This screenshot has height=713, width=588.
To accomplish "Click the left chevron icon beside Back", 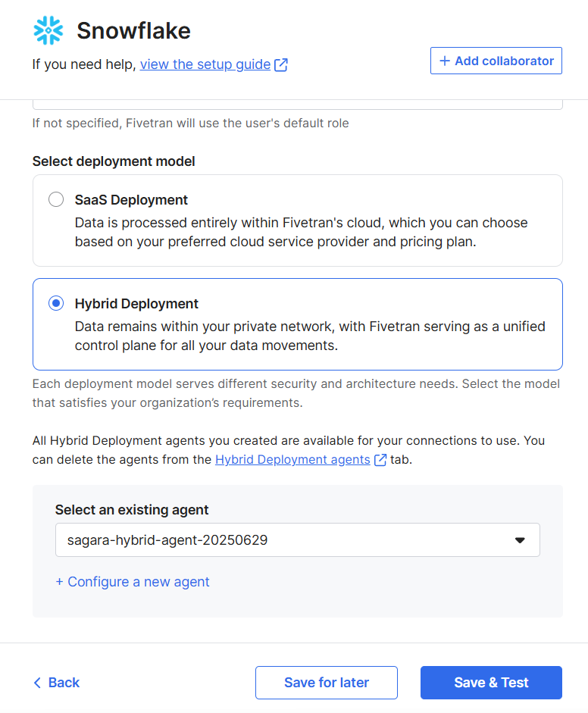I will (37, 683).
